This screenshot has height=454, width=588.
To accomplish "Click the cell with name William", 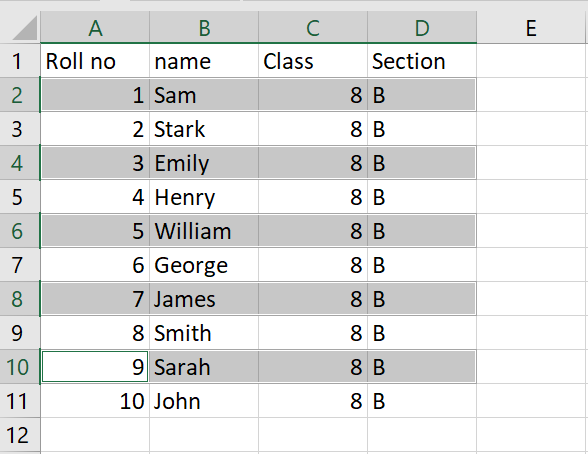I will [x=204, y=231].
